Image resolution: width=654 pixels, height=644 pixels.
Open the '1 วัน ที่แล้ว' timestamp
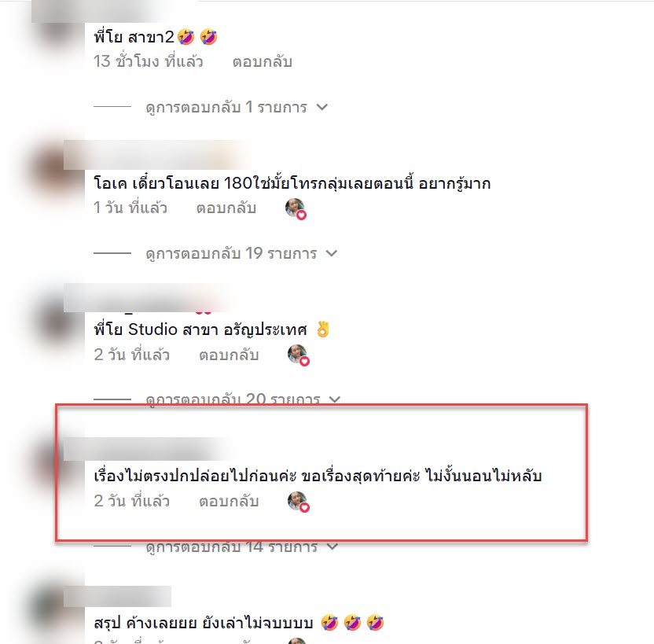coord(130,208)
